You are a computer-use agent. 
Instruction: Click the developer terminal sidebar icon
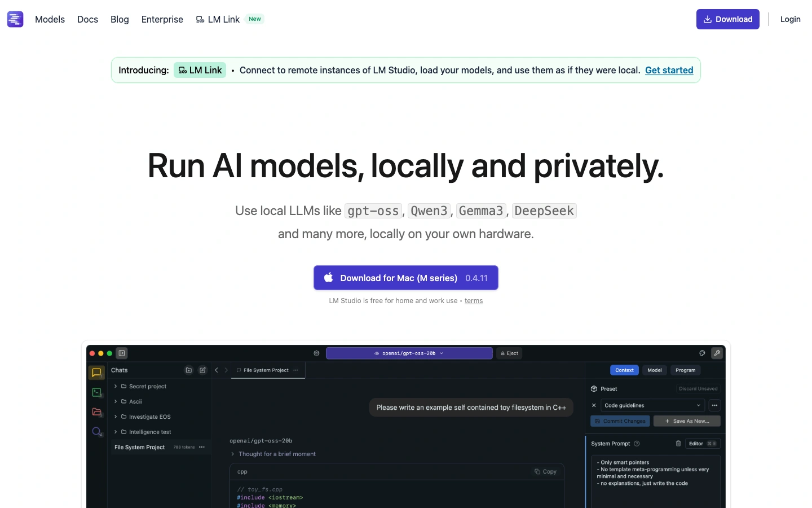pyautogui.click(x=96, y=392)
